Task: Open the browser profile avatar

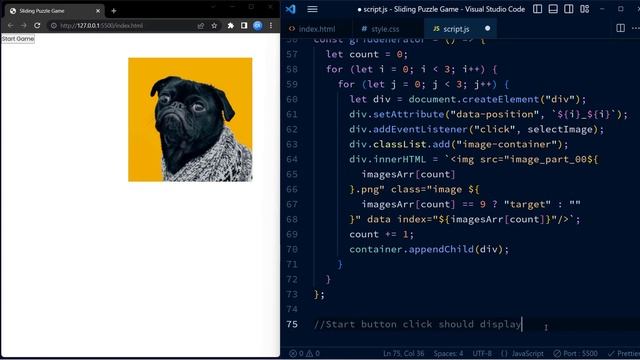Action: [258, 25]
